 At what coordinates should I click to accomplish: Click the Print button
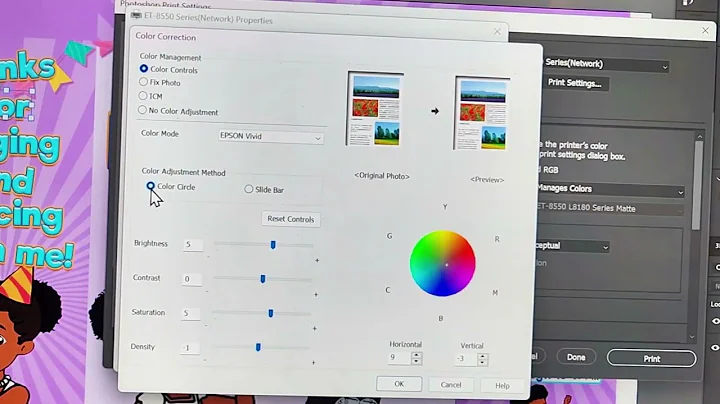[x=651, y=359]
